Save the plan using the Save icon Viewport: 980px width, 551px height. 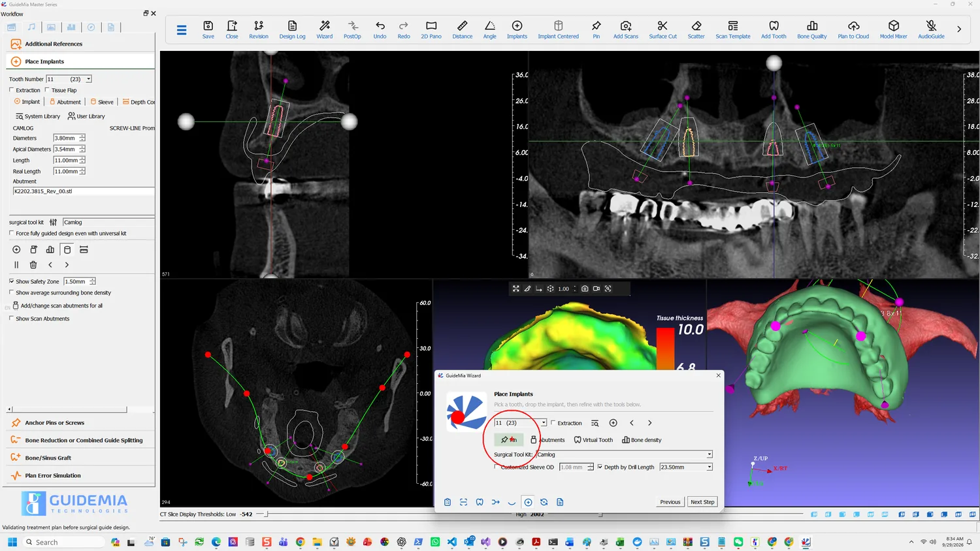pos(208,29)
